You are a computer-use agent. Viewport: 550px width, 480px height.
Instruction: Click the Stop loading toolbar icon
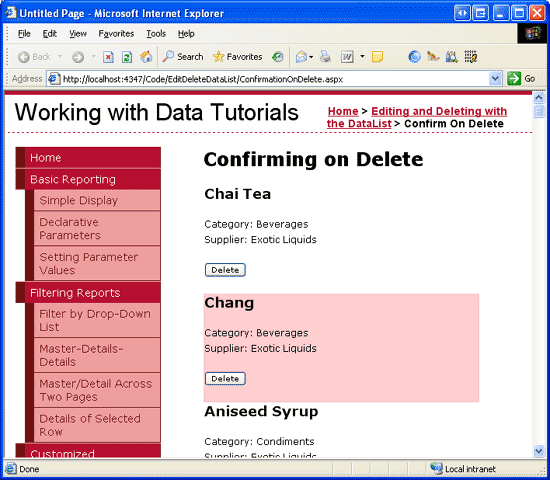(108, 57)
